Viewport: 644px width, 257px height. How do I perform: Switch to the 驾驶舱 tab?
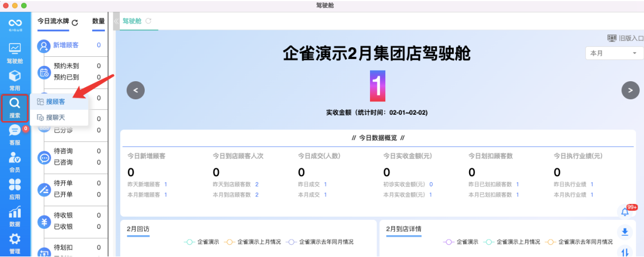click(131, 21)
